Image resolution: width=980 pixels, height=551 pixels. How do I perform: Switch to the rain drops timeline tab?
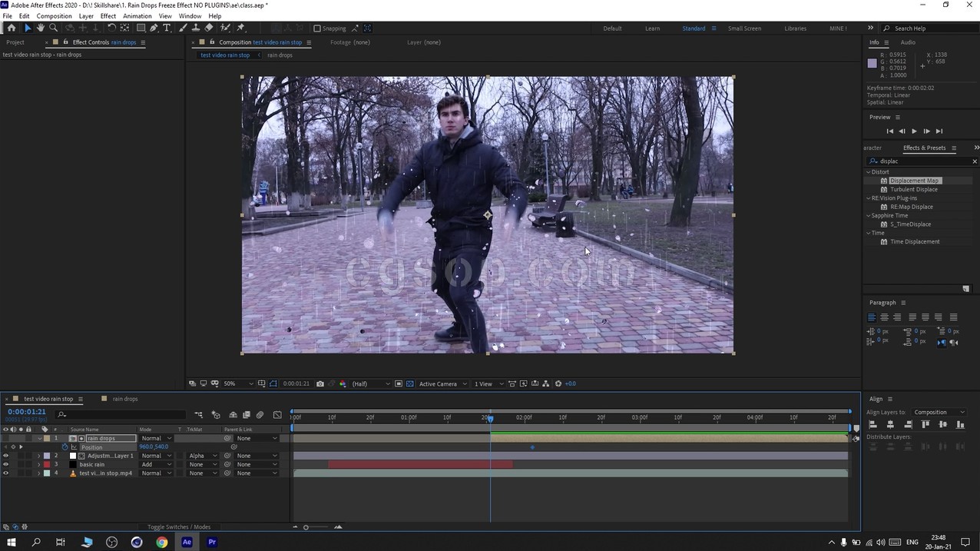coord(125,399)
